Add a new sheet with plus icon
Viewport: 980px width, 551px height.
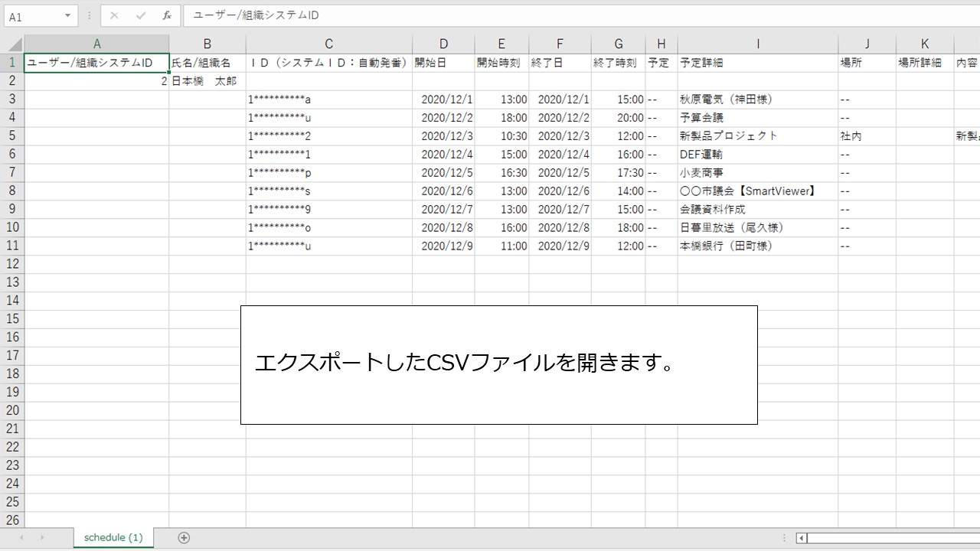pyautogui.click(x=184, y=537)
